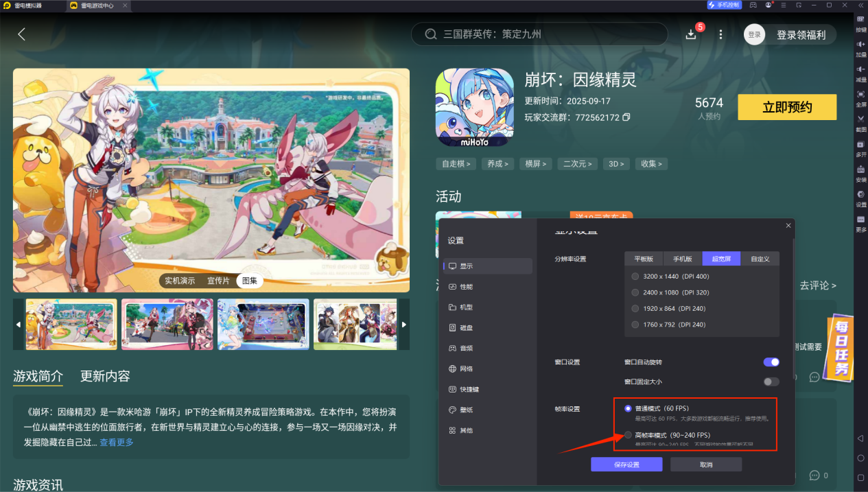This screenshot has height=492, width=868.
Task: Select resolution 1760 x 792 (DPI 240)
Action: (x=635, y=325)
